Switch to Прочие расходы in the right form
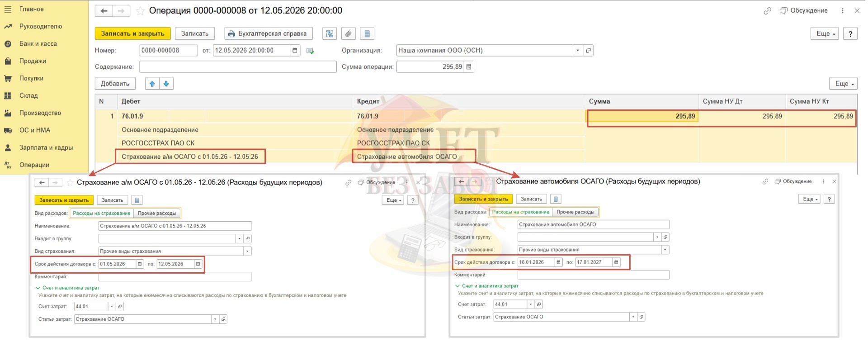The width and height of the screenshot is (868, 342). [575, 212]
